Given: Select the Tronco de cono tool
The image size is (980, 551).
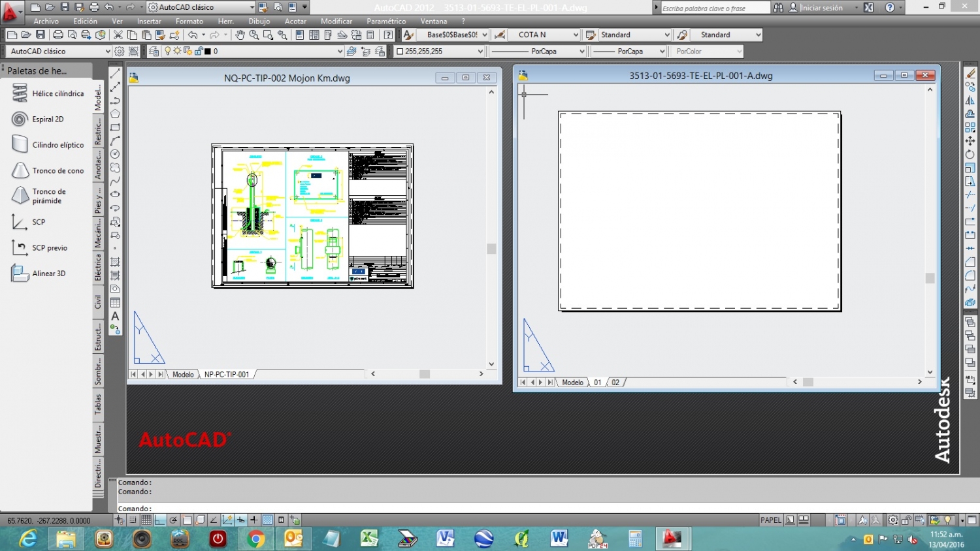Looking at the screenshot, I should 48,170.
